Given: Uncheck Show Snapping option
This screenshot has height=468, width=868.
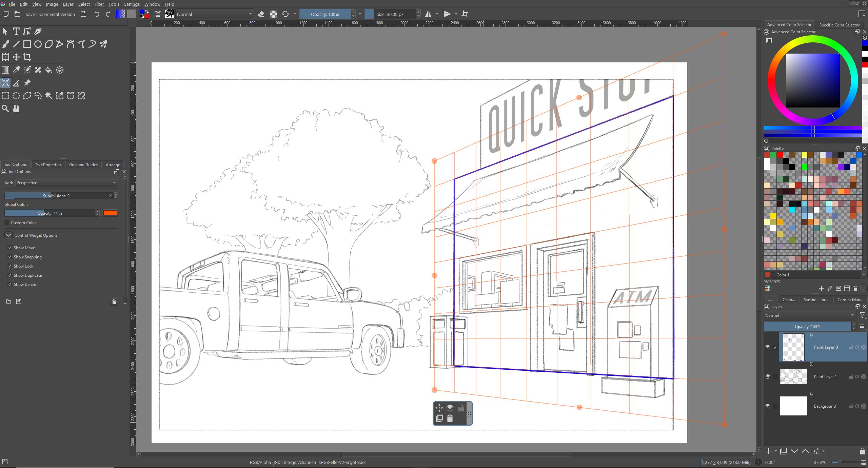Looking at the screenshot, I should pos(10,257).
